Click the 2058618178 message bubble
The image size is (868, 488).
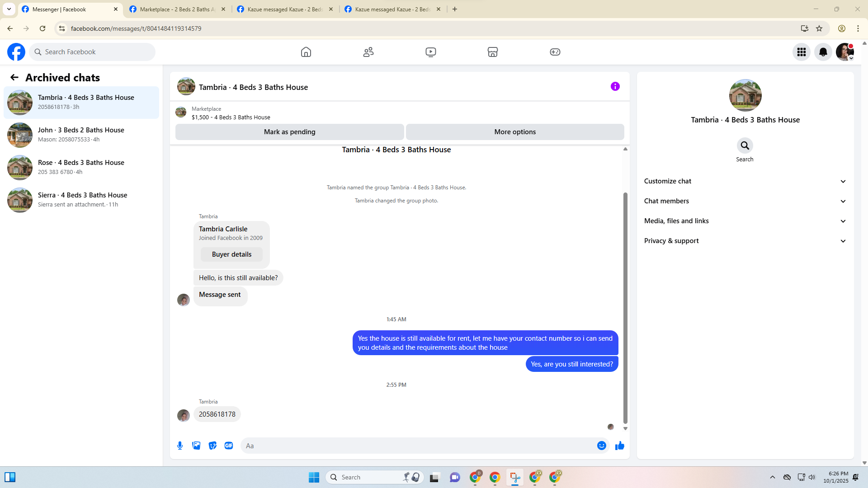click(x=217, y=414)
